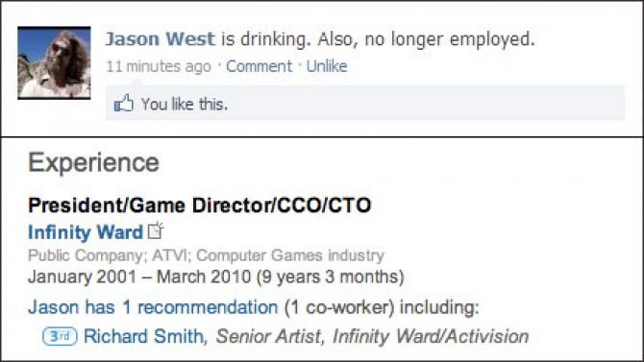Click the Comment link under the status

point(260,66)
